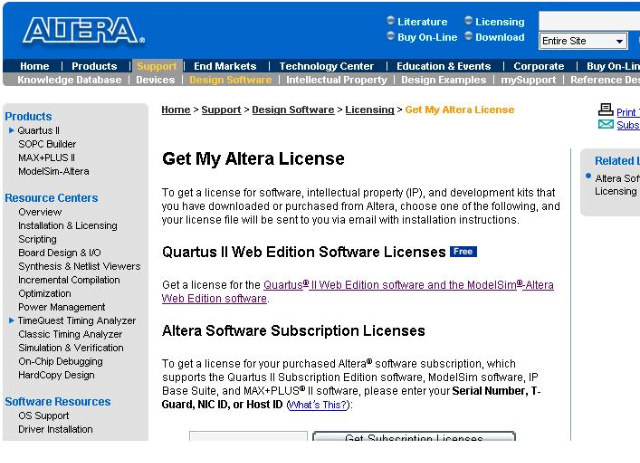640x463 pixels.
Task: Open Design Examples submenu item
Action: [444, 80]
